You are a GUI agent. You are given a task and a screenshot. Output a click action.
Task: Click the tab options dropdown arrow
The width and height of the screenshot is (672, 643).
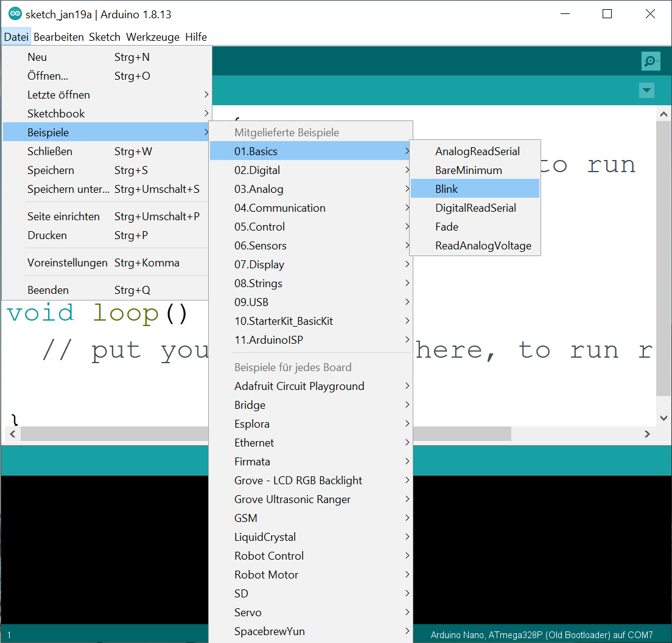[646, 91]
